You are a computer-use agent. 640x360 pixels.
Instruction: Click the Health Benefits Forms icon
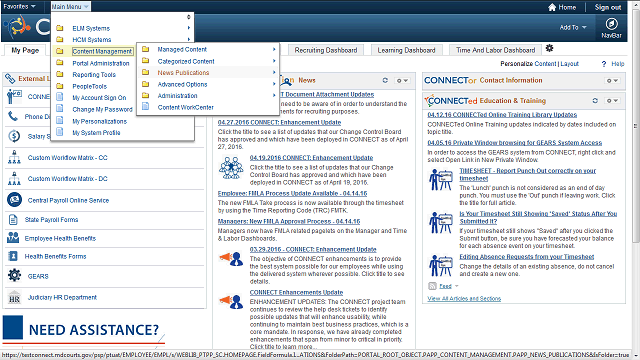tap(13, 256)
